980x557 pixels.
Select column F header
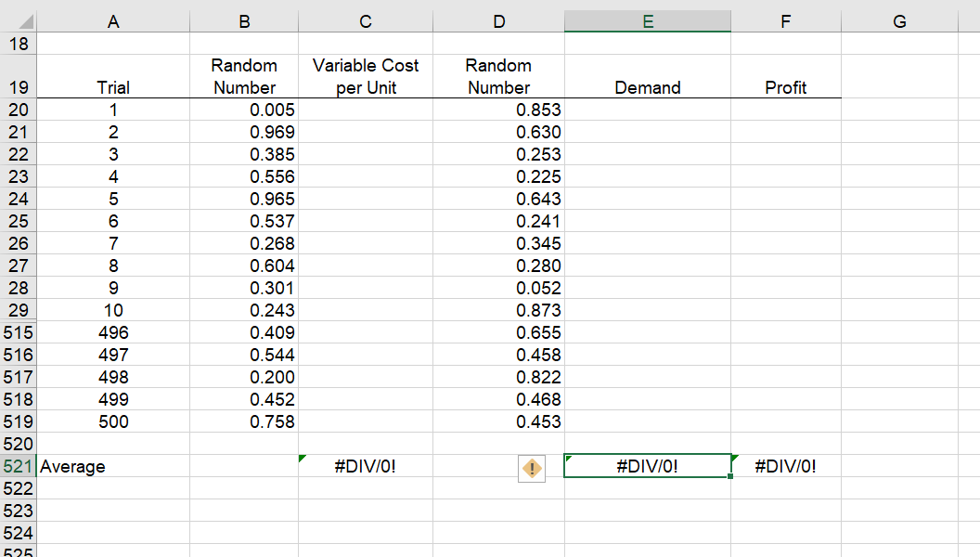tap(786, 22)
